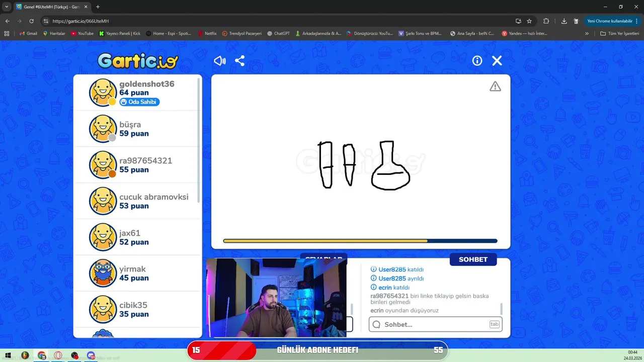Bookmark this page with star icon
Image resolution: width=644 pixels, height=362 pixels.
(529, 21)
